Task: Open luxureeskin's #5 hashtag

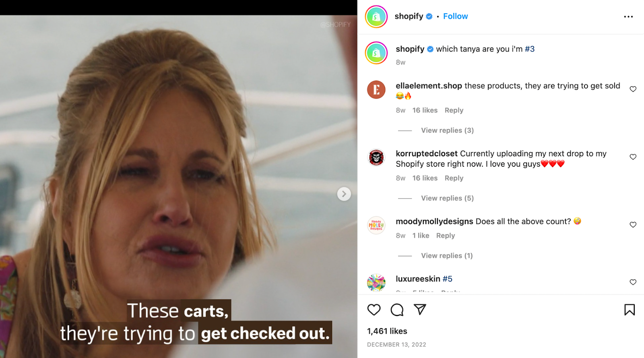Action: (447, 279)
